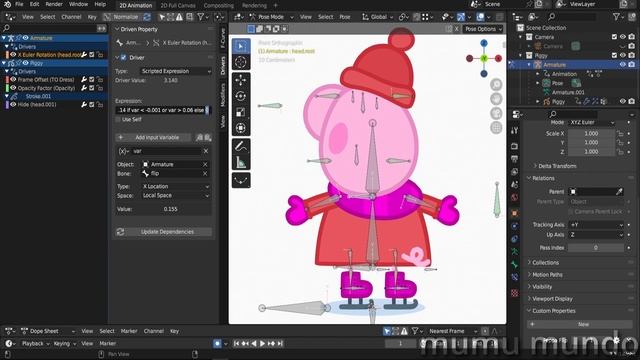Open the variable Type X Location dropdown
The width and height of the screenshot is (640, 360).
point(176,186)
